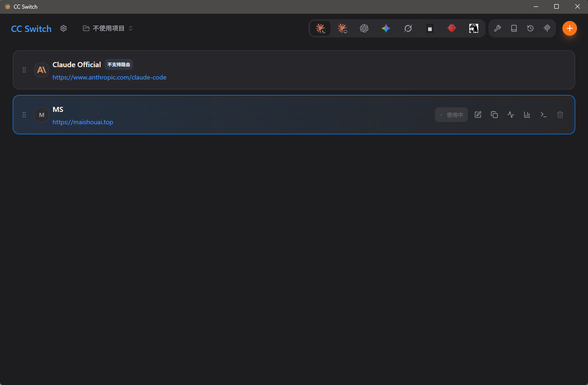Click the MS provider drag handle

[x=24, y=115]
